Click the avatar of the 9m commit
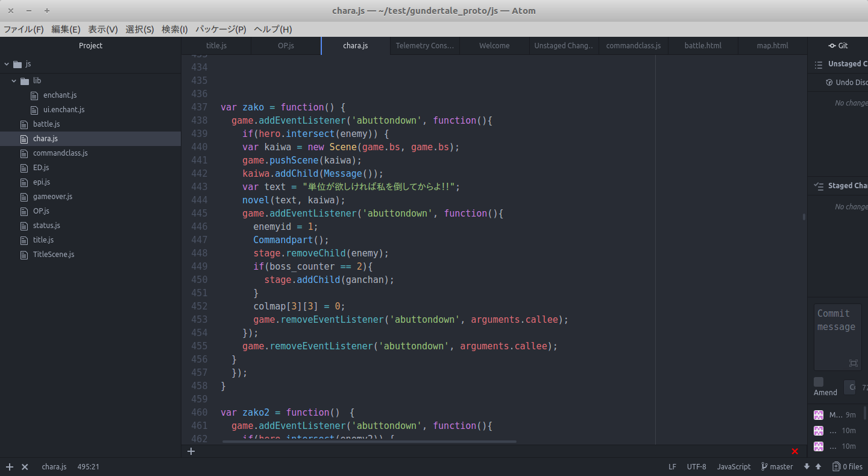Screen dimensions: 868x476 [x=819, y=415]
